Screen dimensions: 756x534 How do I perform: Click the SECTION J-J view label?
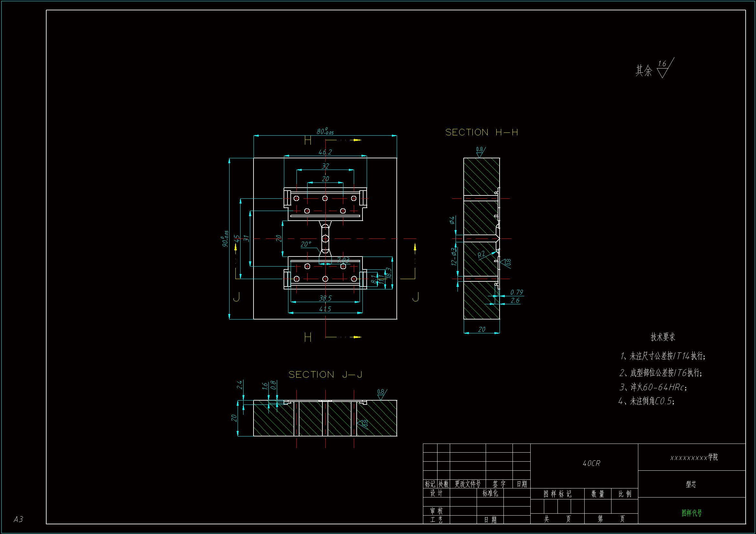[x=325, y=374]
